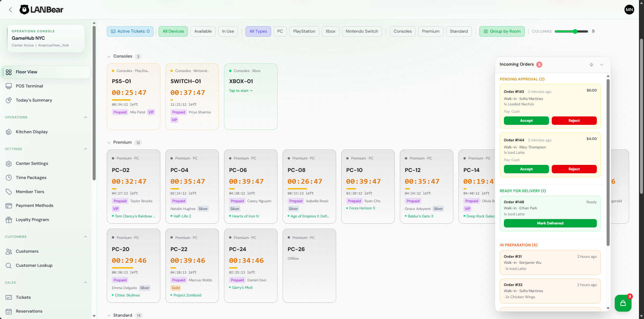
Task: Click the Group by Room grid icon
Action: (x=486, y=31)
